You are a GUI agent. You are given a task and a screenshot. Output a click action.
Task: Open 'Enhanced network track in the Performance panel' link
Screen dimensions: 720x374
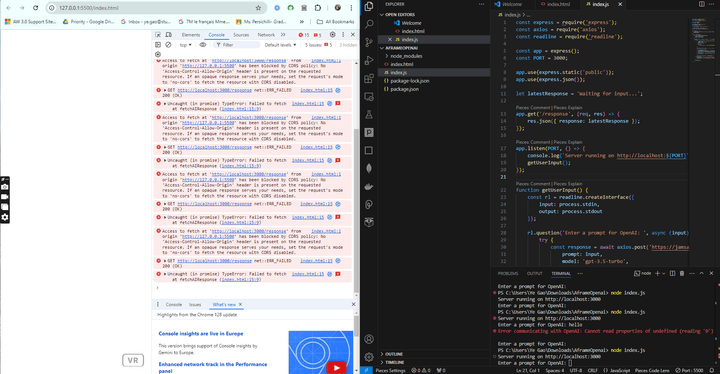[213, 367]
